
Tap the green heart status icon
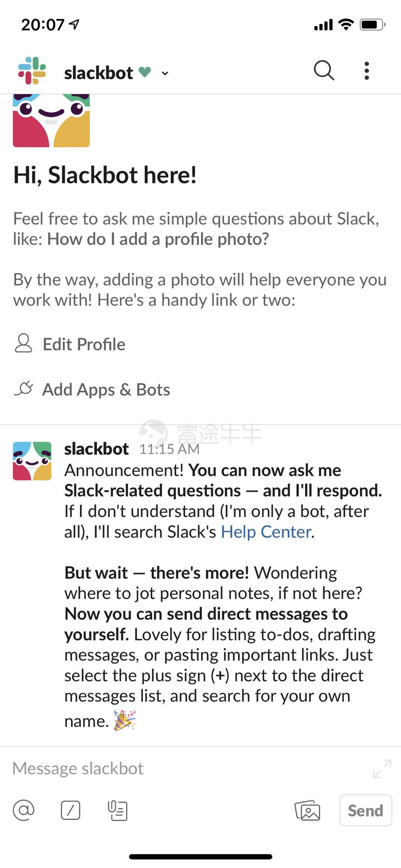coord(144,71)
